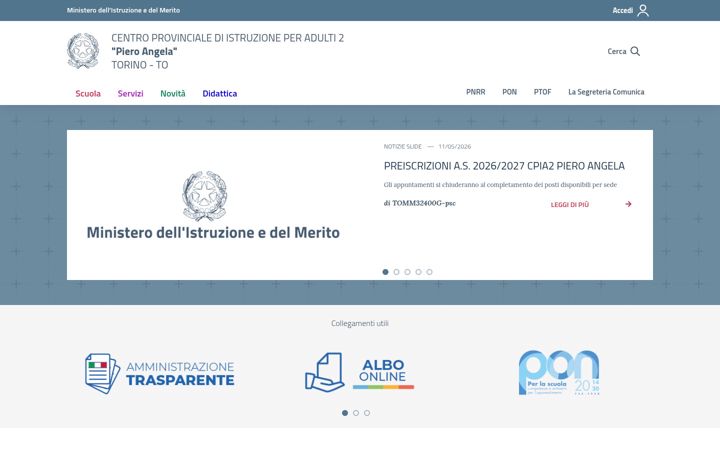
Task: Click the Accedi user profile icon
Action: pyautogui.click(x=643, y=10)
